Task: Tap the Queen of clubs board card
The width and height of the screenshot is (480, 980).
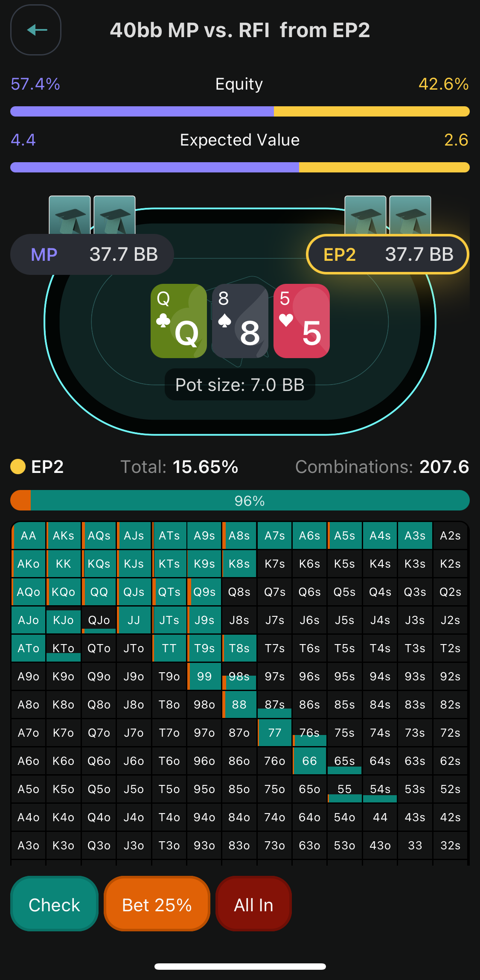Action: [179, 321]
